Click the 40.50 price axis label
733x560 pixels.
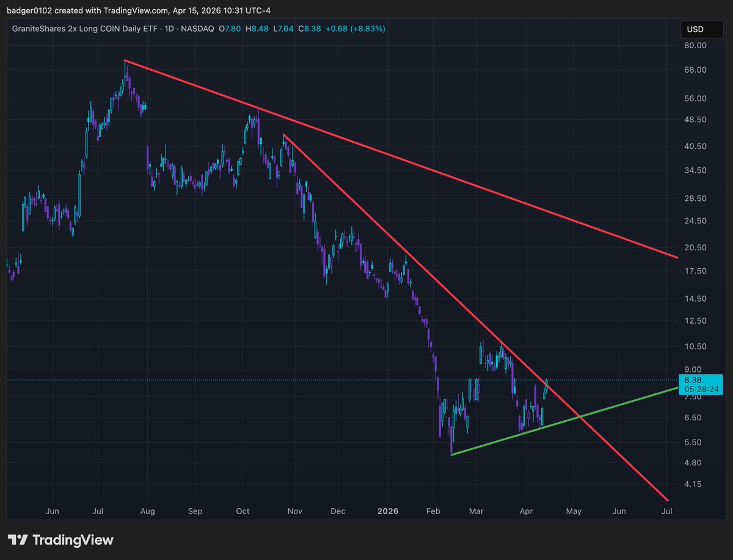tap(695, 146)
